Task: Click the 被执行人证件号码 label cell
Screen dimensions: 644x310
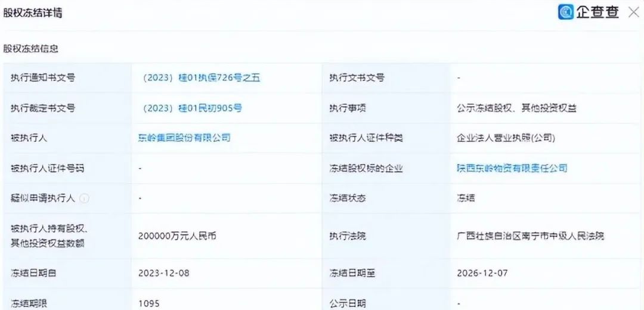Action: coord(67,168)
